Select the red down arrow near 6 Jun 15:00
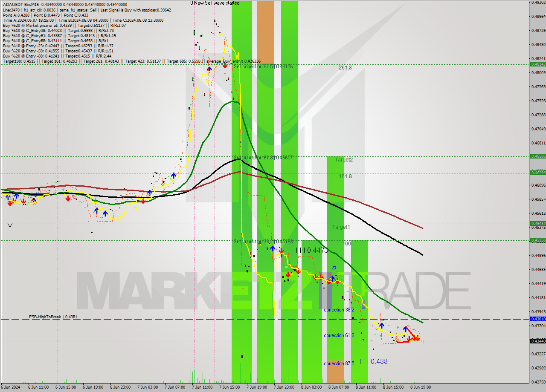This screenshot has width=546, height=392. coord(68,197)
